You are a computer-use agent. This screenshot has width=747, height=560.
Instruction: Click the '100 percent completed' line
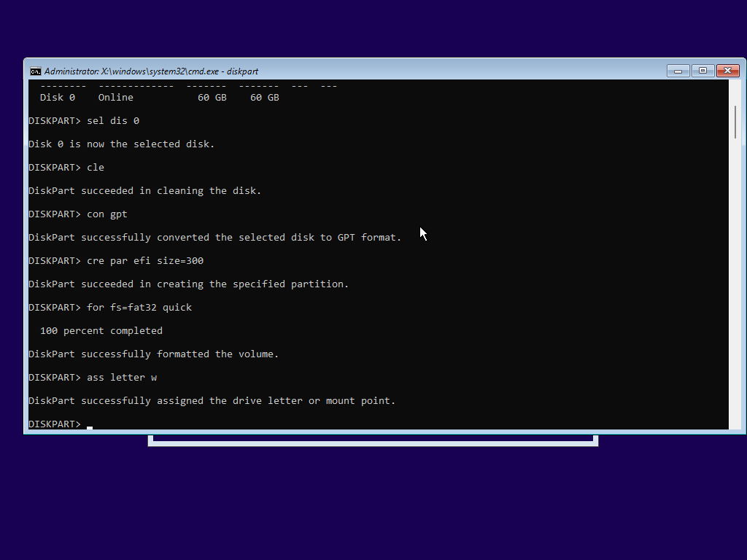[101, 331]
